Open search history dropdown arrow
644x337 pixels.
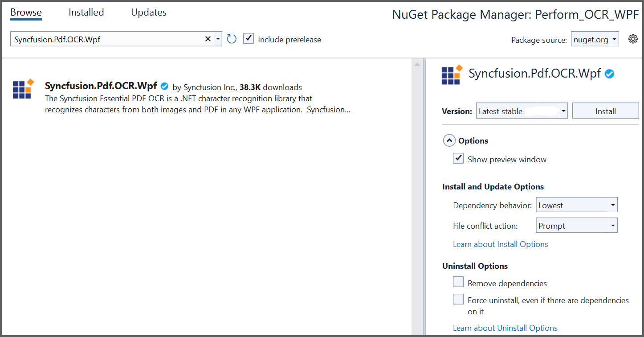pos(218,39)
